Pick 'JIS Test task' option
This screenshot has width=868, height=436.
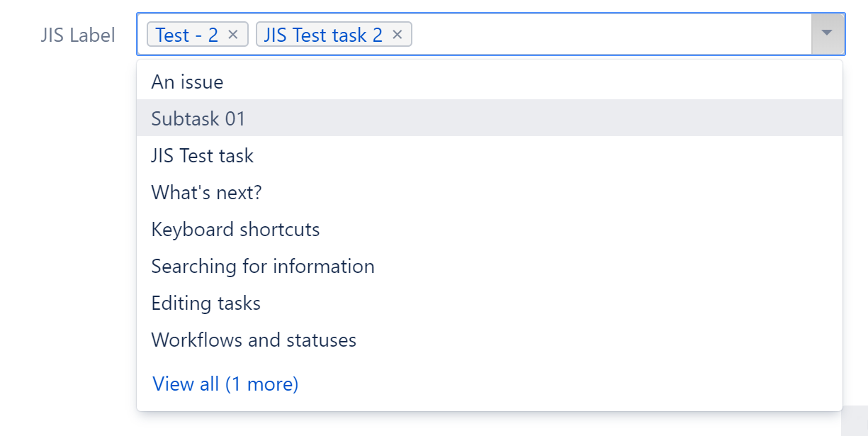point(202,155)
